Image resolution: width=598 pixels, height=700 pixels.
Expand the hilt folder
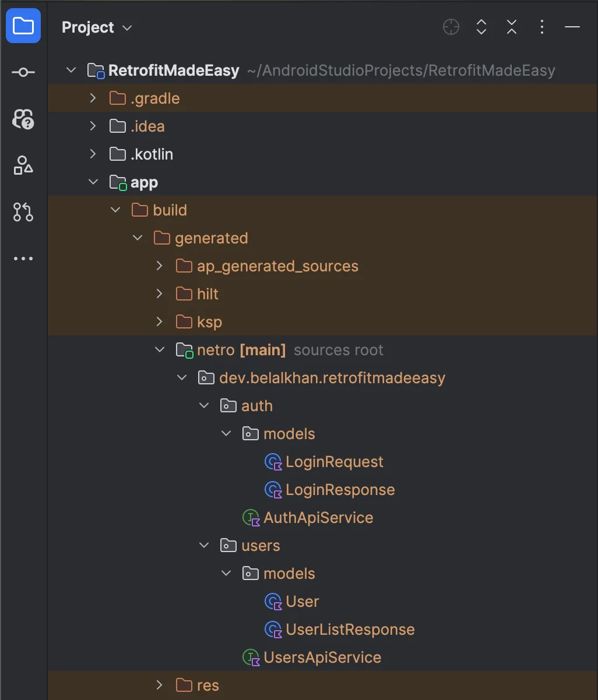click(160, 294)
